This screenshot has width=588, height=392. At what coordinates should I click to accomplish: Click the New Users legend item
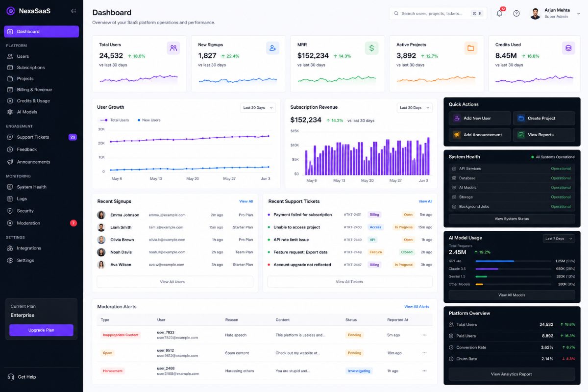click(x=149, y=120)
